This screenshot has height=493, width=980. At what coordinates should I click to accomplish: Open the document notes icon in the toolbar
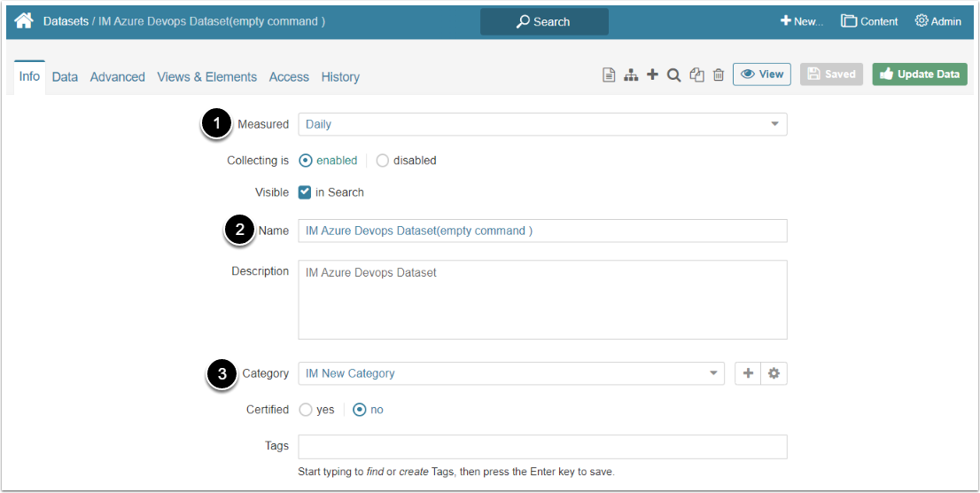click(609, 75)
